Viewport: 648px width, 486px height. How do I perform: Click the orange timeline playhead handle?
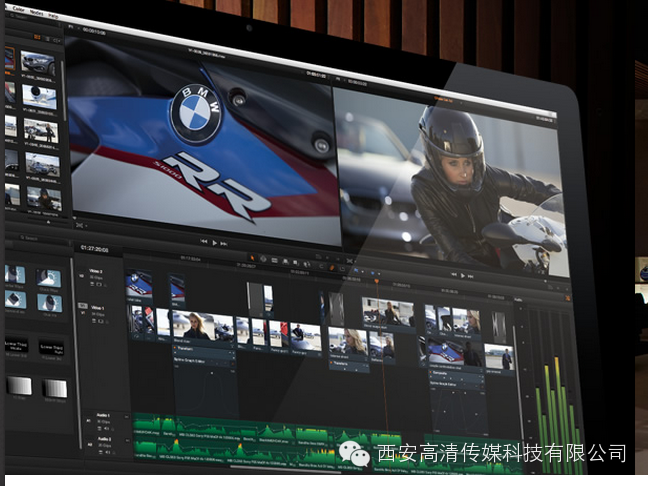click(377, 281)
